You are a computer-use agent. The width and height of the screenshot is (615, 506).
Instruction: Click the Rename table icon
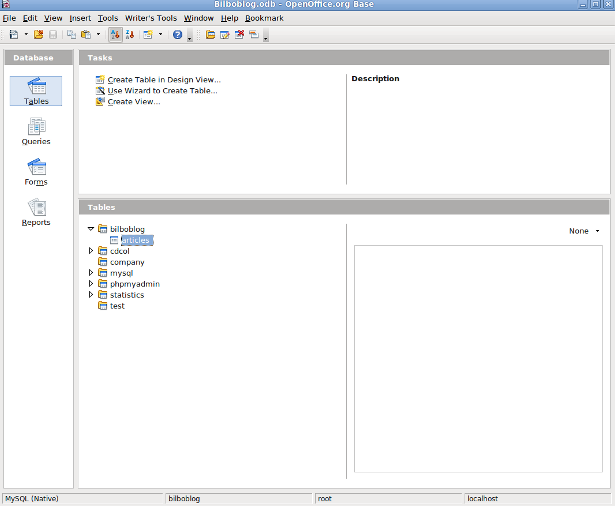pyautogui.click(x=254, y=35)
